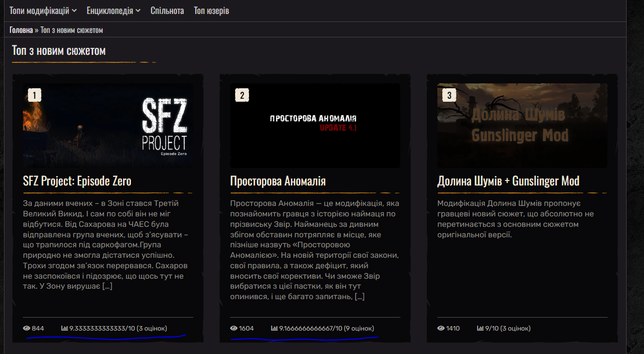The image size is (644, 354).
Task: Open the Просторова Аномалія banner thumbnail
Action: pyautogui.click(x=315, y=125)
